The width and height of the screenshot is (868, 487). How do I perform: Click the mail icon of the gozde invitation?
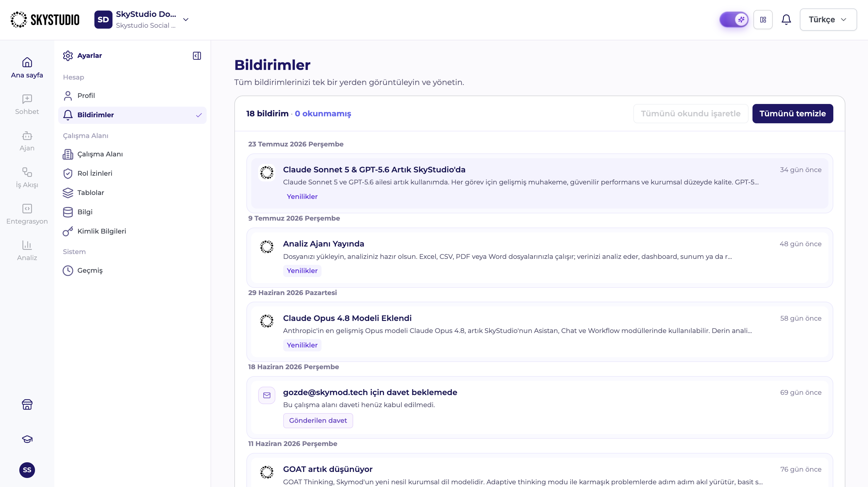pyautogui.click(x=267, y=395)
